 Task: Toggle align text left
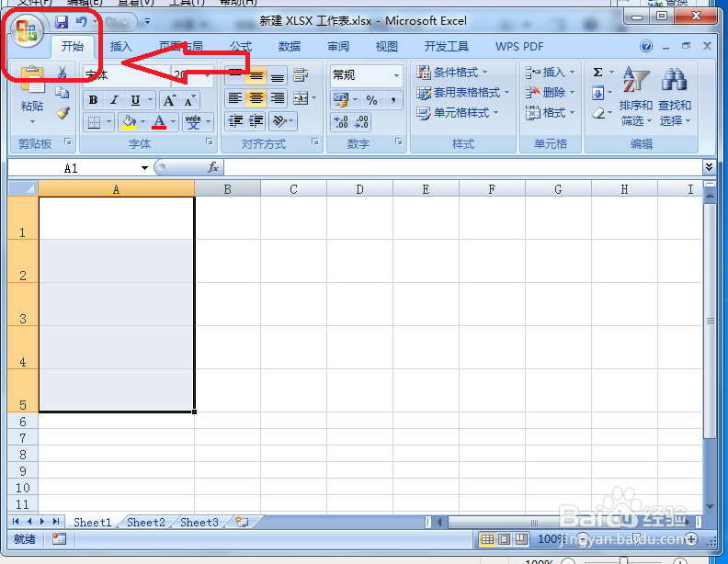235,98
